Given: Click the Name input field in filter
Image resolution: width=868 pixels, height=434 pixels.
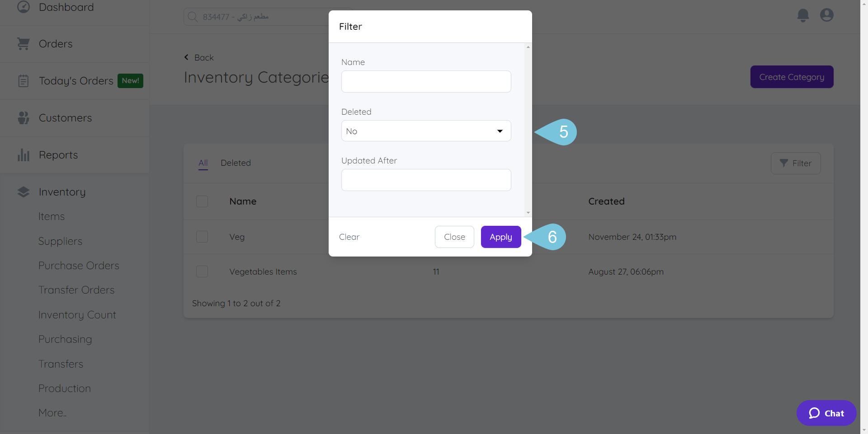Looking at the screenshot, I should 426,82.
